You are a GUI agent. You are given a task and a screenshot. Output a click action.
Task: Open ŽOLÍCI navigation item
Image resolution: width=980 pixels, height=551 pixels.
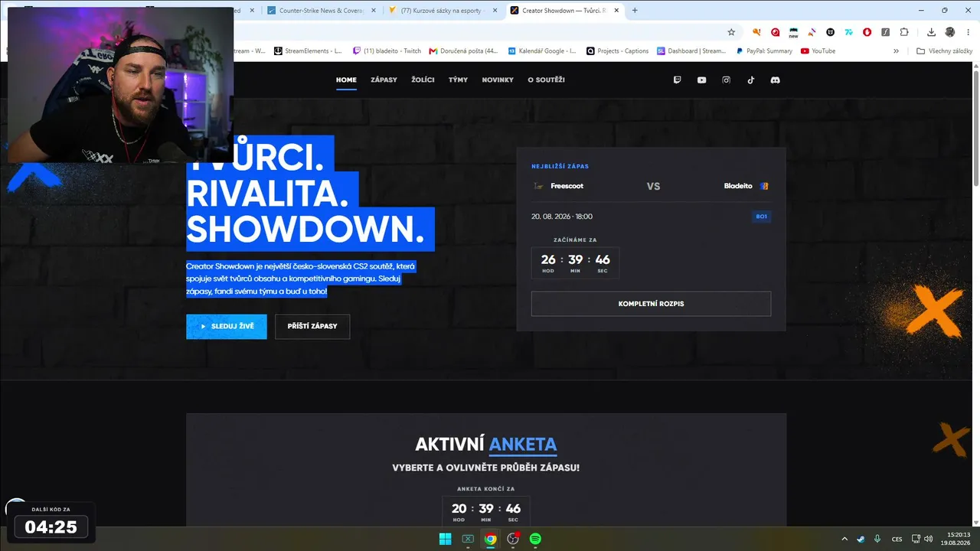[x=423, y=80]
